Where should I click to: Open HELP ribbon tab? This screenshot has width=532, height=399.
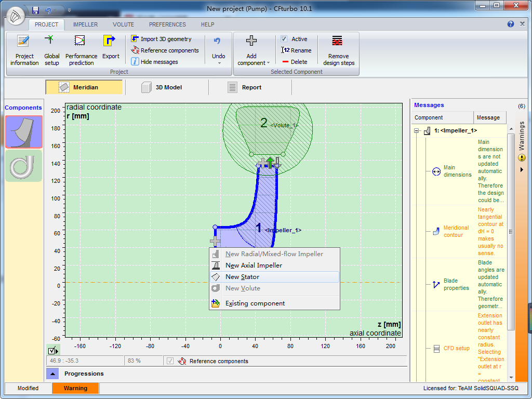pyautogui.click(x=207, y=24)
